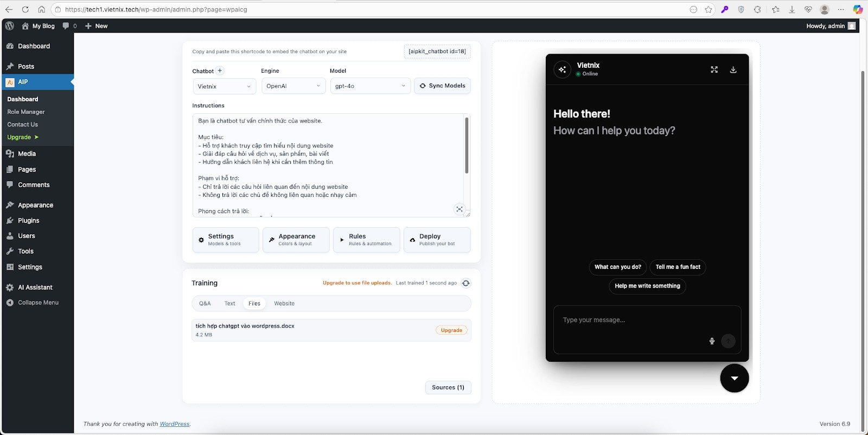Open Howdy, admin account menu

pos(831,25)
